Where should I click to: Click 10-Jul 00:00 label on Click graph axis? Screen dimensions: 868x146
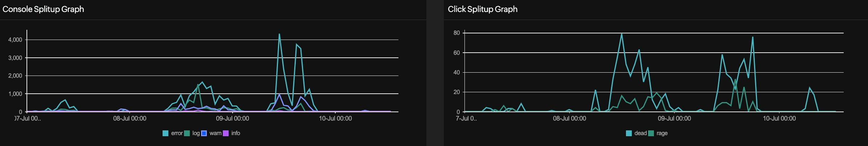click(779, 118)
